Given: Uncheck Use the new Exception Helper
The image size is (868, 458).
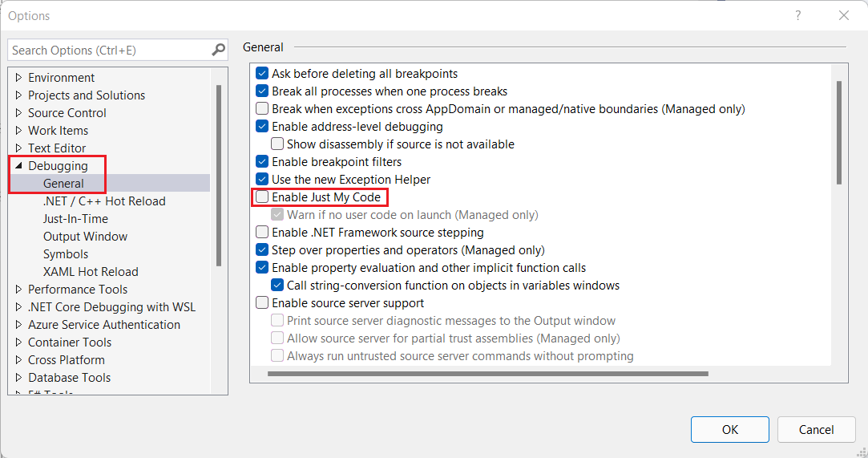Looking at the screenshot, I should [x=262, y=180].
